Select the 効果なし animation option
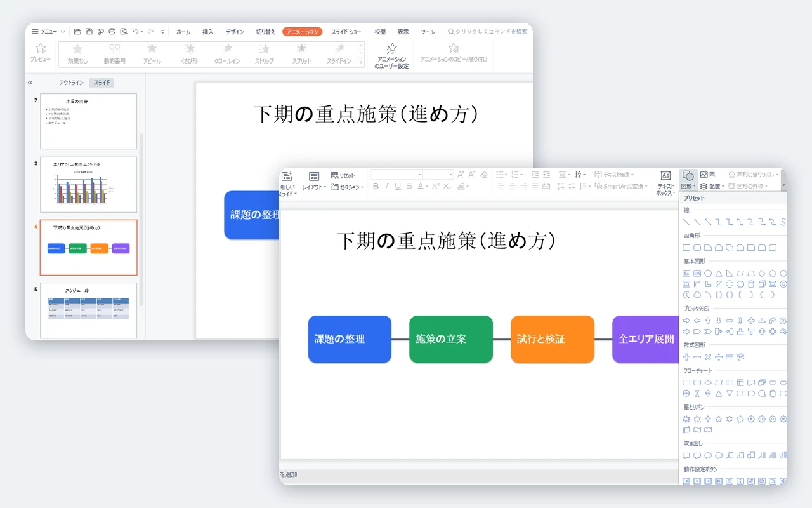This screenshot has width=812, height=508. pyautogui.click(x=77, y=54)
